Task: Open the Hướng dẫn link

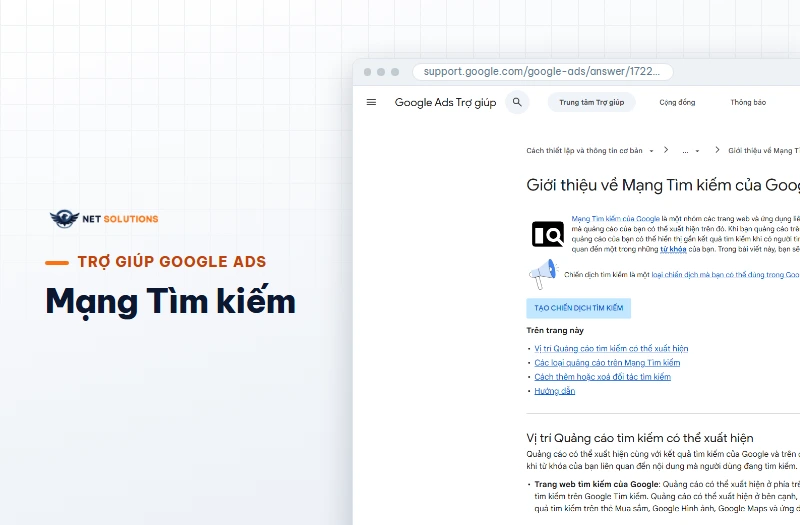Action: 555,391
